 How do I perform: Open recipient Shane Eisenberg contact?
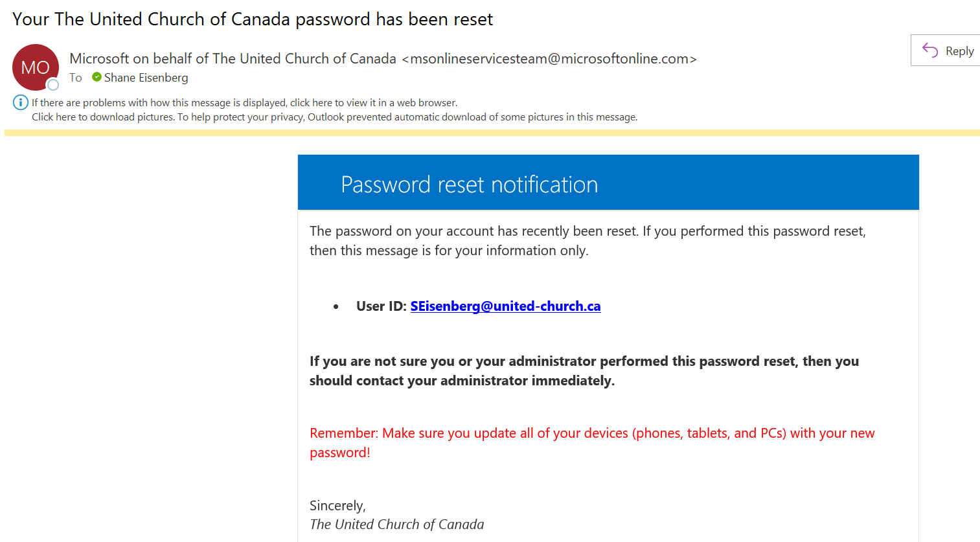coord(146,78)
